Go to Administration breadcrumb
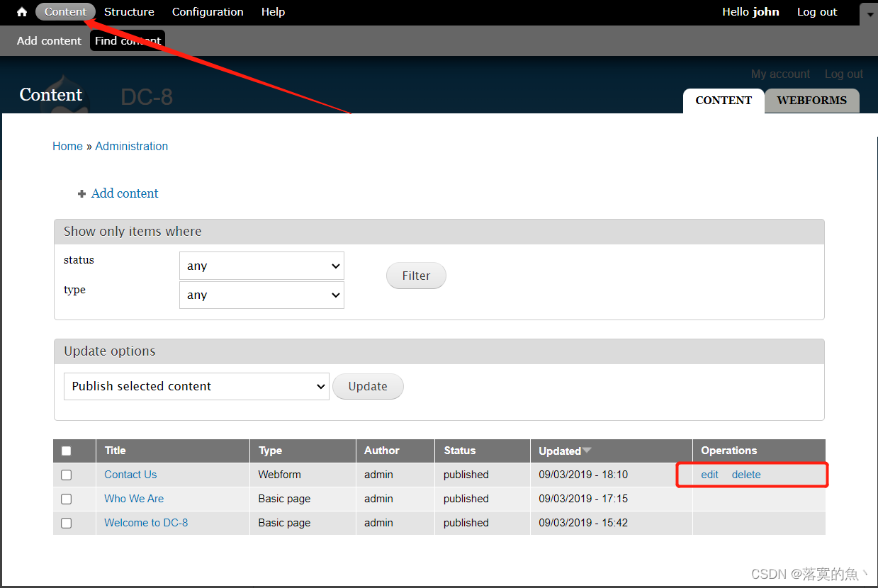The width and height of the screenshot is (878, 588). tap(131, 146)
